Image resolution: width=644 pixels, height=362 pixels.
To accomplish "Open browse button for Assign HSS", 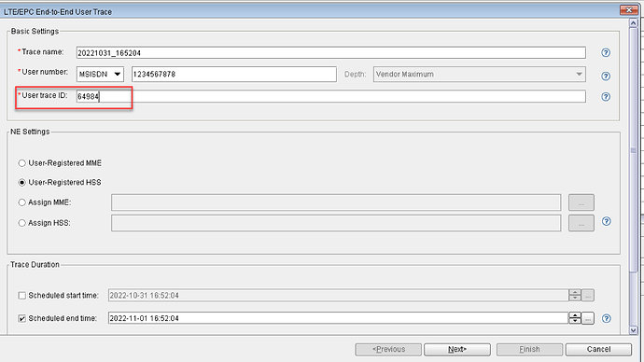I will pyautogui.click(x=581, y=223).
